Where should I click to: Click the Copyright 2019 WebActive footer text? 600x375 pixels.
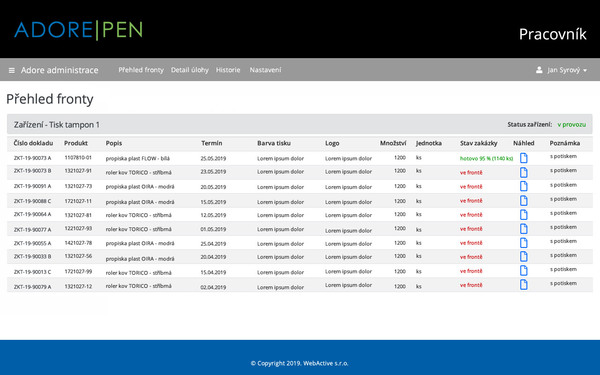300,364
